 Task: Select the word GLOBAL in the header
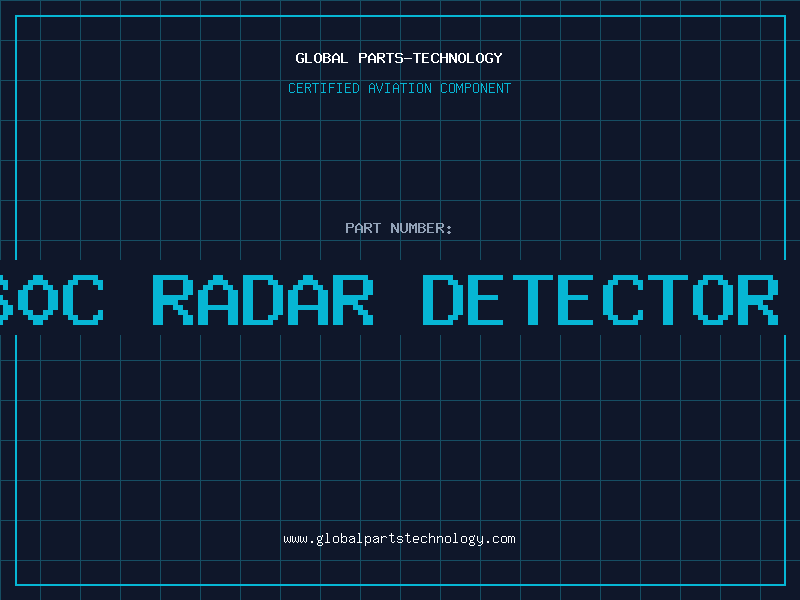coord(321,58)
